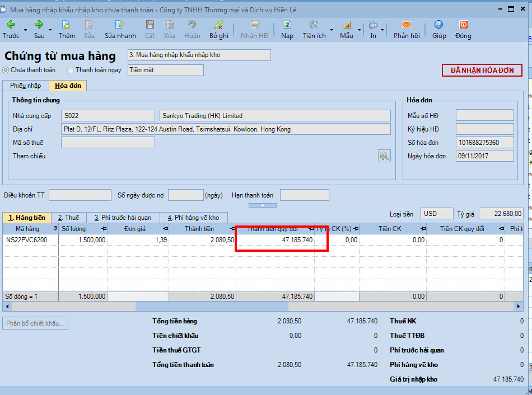Viewport: 532px width, 395px height.
Task: Pin the Đơn giá column
Action: click(166, 229)
